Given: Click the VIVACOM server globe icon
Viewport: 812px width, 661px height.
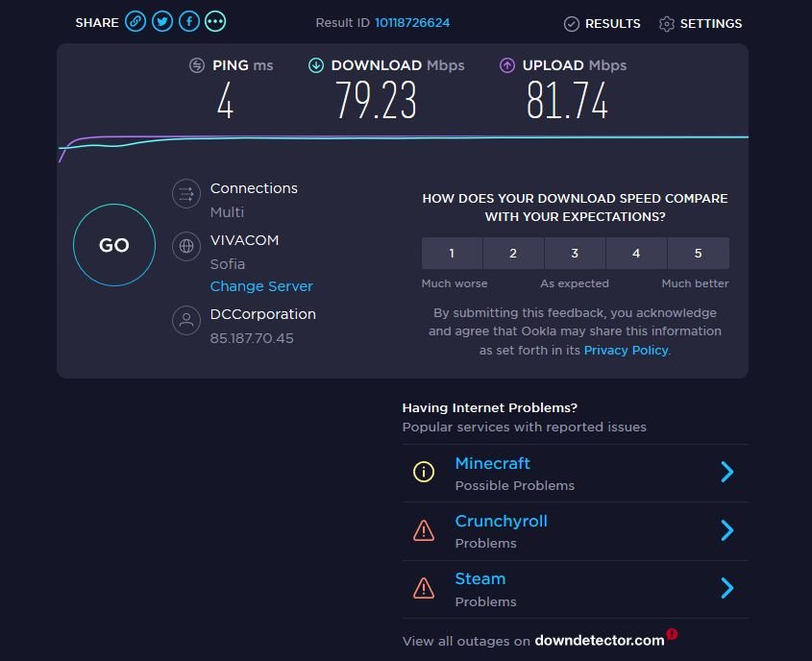Looking at the screenshot, I should (x=186, y=246).
